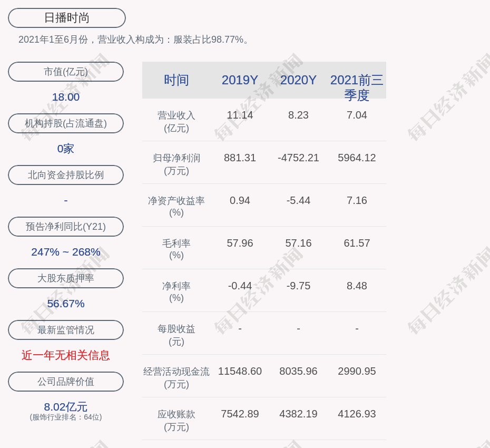Click the ROE cell 7.16

(x=357, y=200)
